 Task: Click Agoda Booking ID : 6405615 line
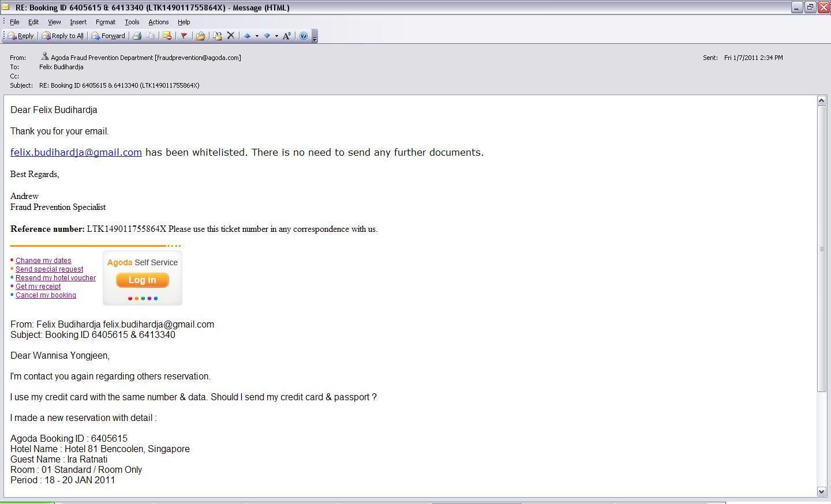(69, 439)
